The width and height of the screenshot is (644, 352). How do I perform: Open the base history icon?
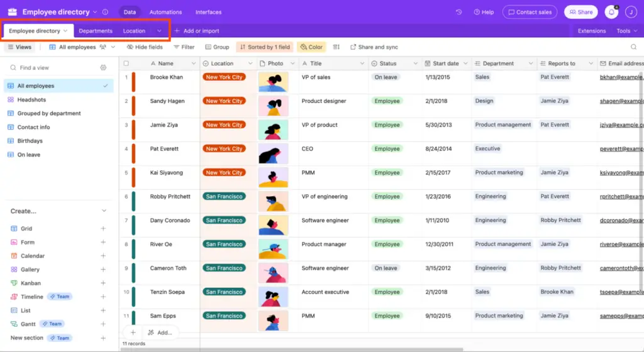[458, 12]
